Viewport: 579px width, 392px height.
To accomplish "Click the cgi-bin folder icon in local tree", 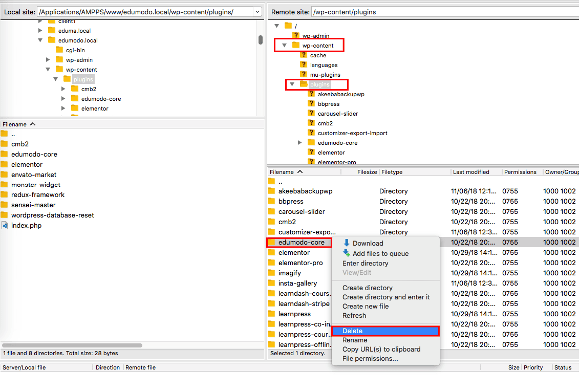I will [x=59, y=50].
